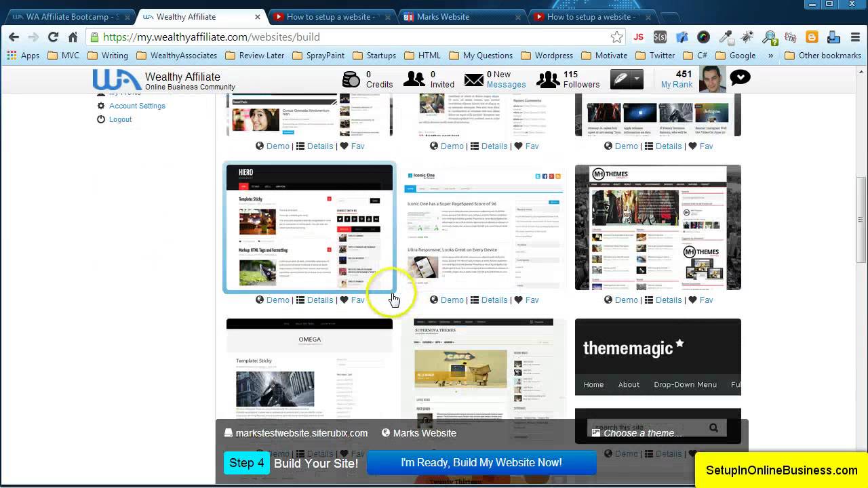868x488 pixels.
Task: Open the $(s) extension icon
Action: click(x=660, y=37)
